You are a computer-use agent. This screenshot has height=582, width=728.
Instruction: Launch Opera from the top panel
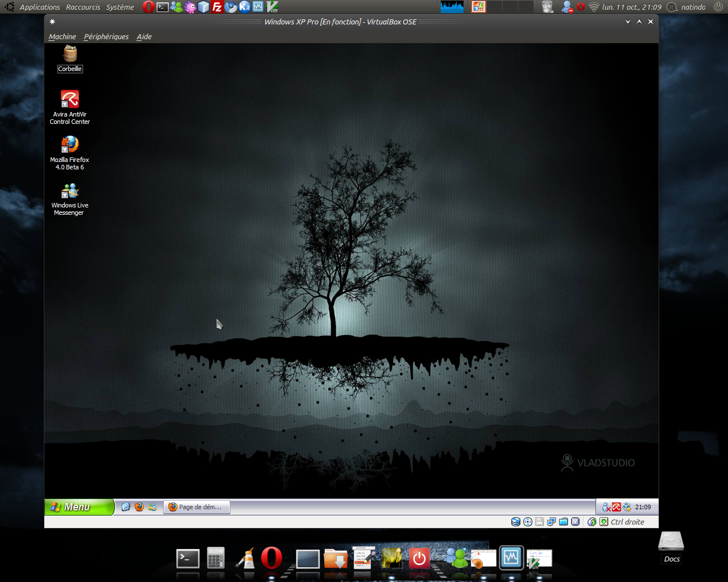click(x=148, y=7)
